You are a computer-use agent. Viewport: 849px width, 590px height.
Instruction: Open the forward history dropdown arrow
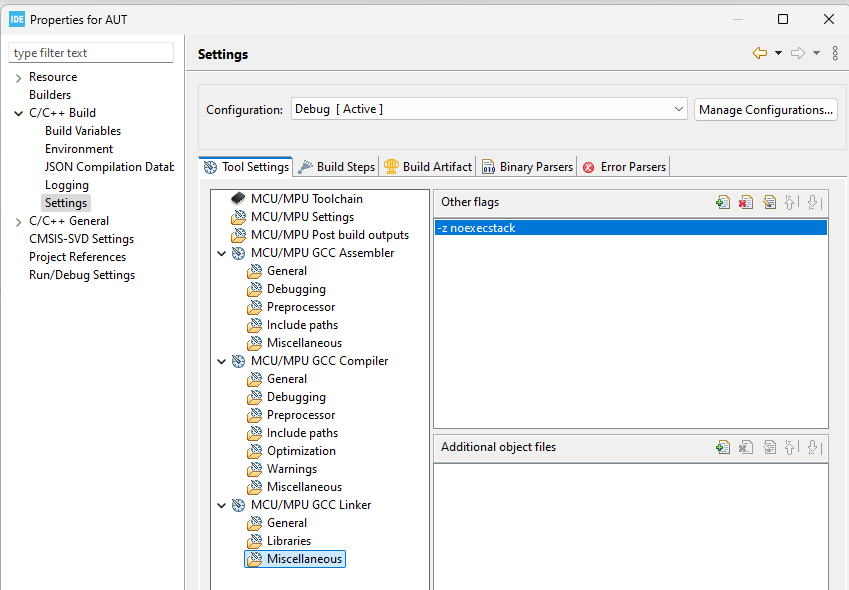(816, 53)
